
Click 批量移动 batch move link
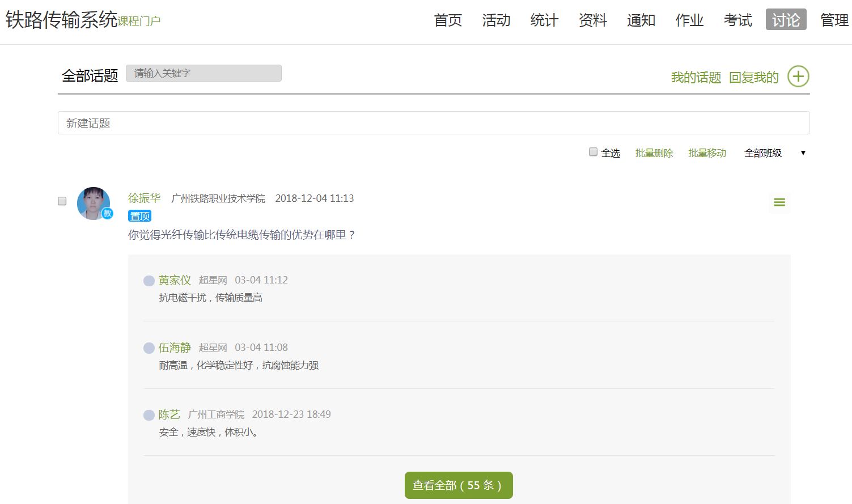click(x=707, y=153)
